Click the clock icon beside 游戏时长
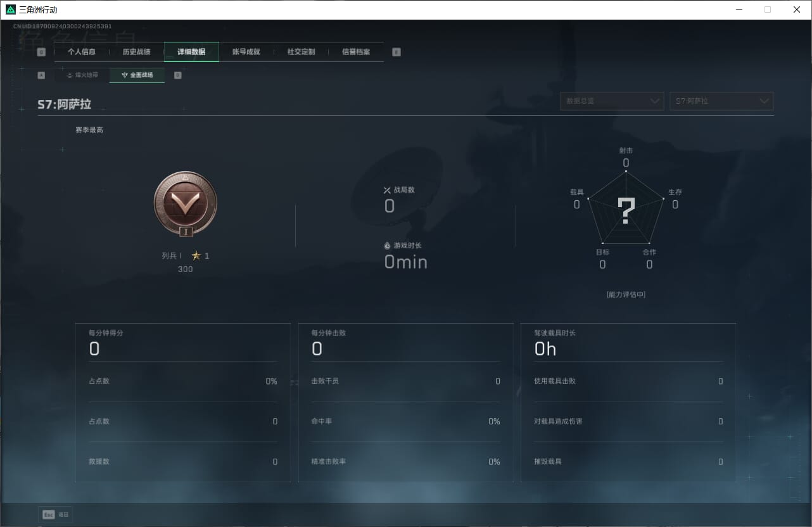Screen dimensions: 812x527 pyautogui.click(x=388, y=246)
